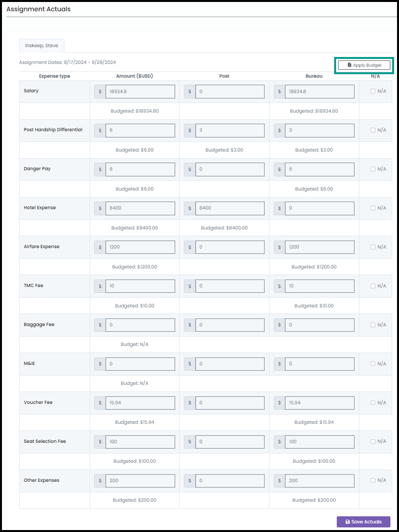Image resolution: width=399 pixels, height=532 pixels.
Task: Click the TMC Fee Amount field
Action: click(141, 286)
